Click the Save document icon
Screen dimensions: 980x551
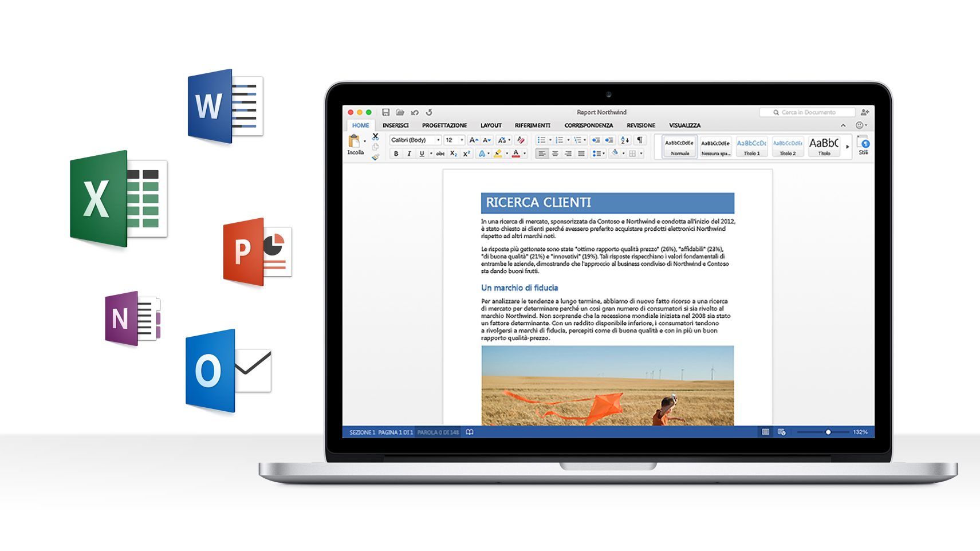(x=385, y=112)
